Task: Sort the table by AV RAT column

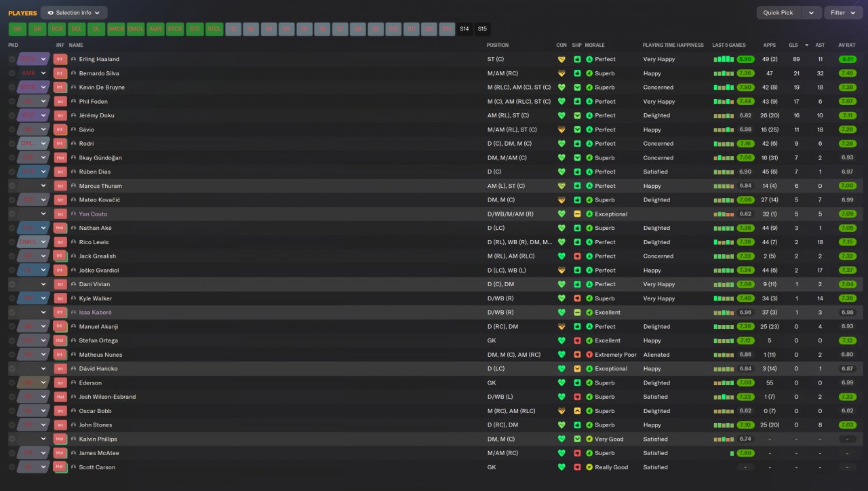Action: 847,45
